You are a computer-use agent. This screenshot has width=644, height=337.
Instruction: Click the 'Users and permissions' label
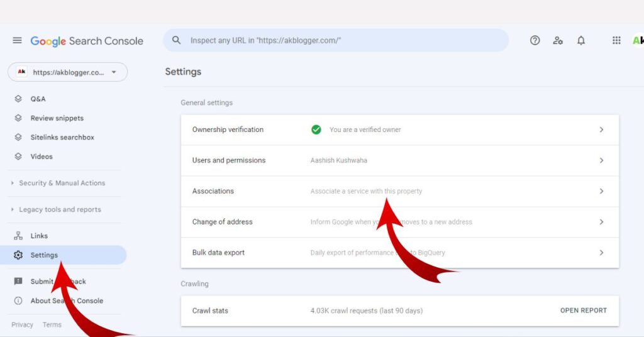(x=229, y=160)
